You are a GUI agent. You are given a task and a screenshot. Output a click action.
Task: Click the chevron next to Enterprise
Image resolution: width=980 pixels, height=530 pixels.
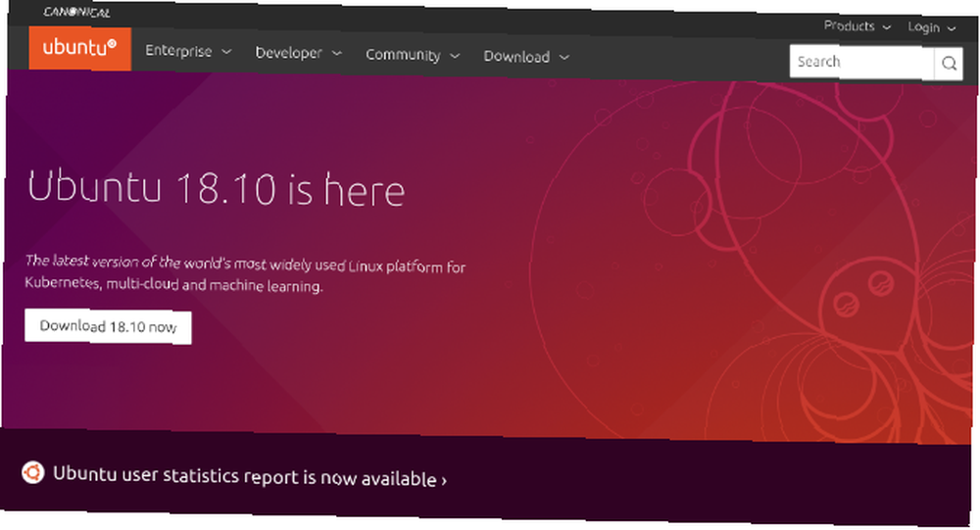pyautogui.click(x=226, y=51)
